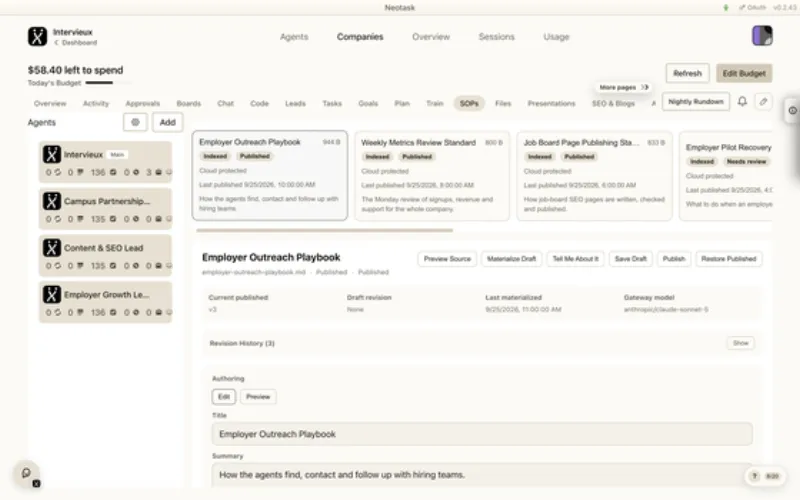Open the Train page tab
Image resolution: width=800 pixels, height=500 pixels.
(x=435, y=103)
